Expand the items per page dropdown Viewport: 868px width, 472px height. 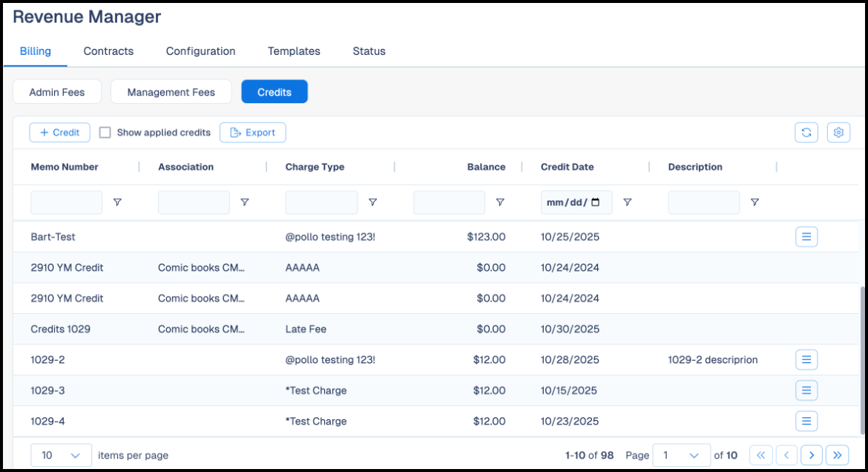(61, 455)
